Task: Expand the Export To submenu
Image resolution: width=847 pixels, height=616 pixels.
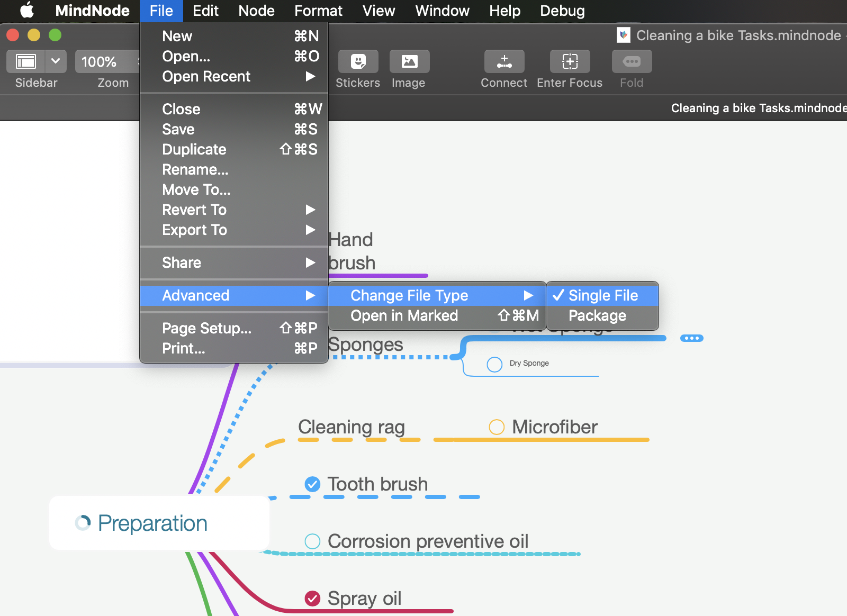Action: tap(234, 230)
